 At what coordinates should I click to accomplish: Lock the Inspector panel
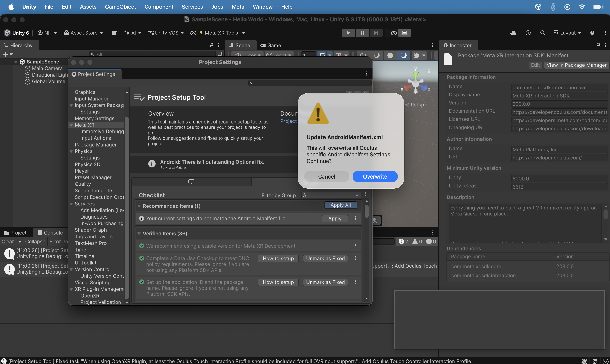click(x=599, y=45)
